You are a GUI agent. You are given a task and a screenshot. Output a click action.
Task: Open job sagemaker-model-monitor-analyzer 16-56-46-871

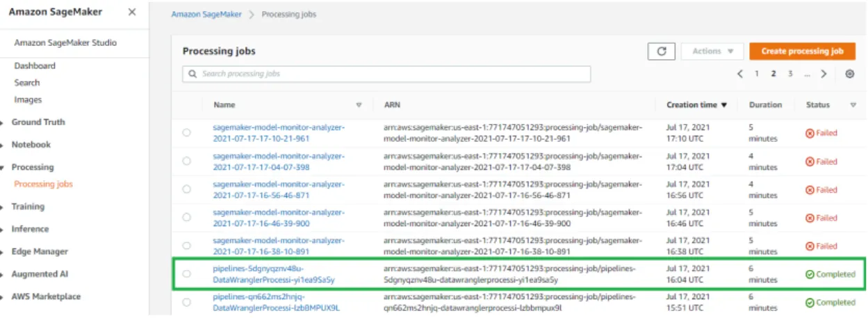(279, 189)
